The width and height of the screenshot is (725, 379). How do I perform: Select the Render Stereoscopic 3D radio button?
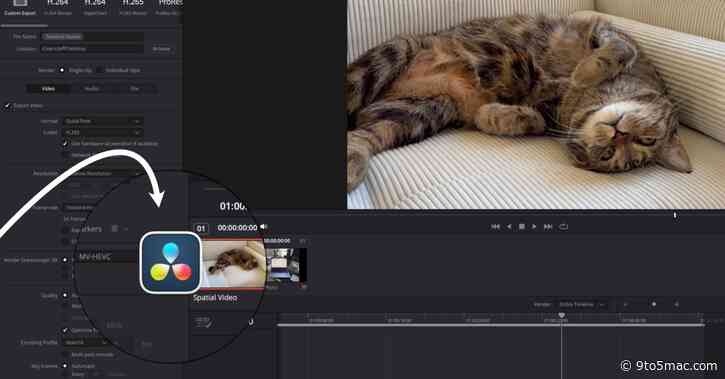[x=65, y=260]
